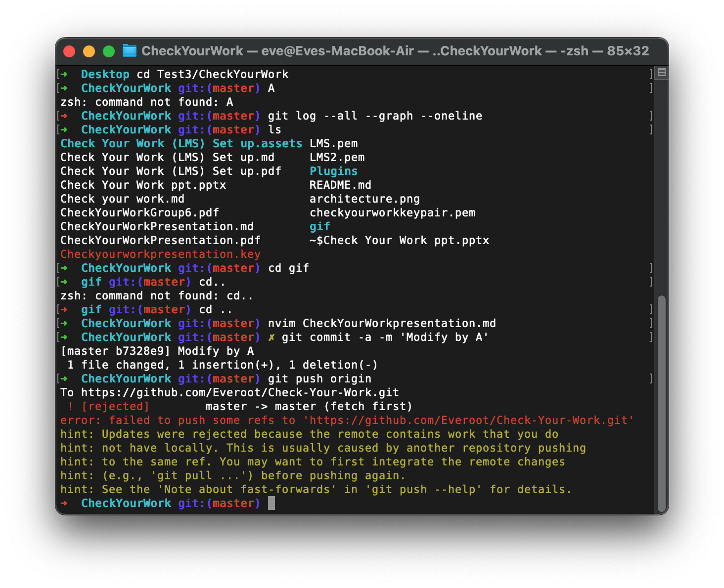
Task: Click the 'nvim CheckYourWorkpresentation.md' command text
Action: (382, 323)
